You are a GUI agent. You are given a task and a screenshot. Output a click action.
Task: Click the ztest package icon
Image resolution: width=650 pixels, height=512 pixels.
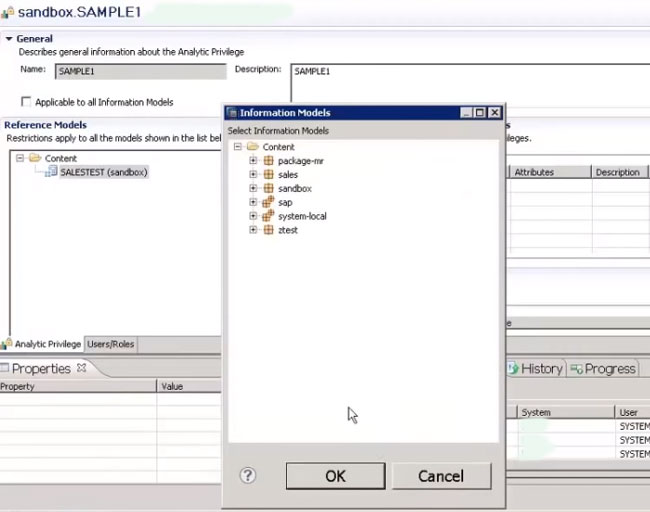(269, 230)
